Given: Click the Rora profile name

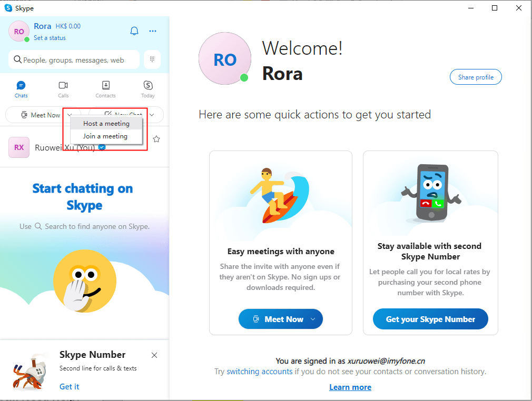Looking at the screenshot, I should click(43, 26).
